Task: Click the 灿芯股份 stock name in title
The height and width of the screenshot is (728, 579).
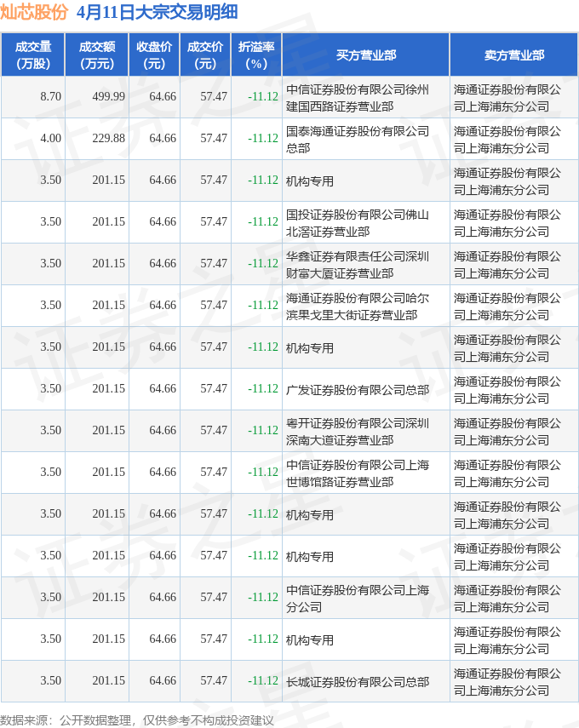Action: point(34,12)
